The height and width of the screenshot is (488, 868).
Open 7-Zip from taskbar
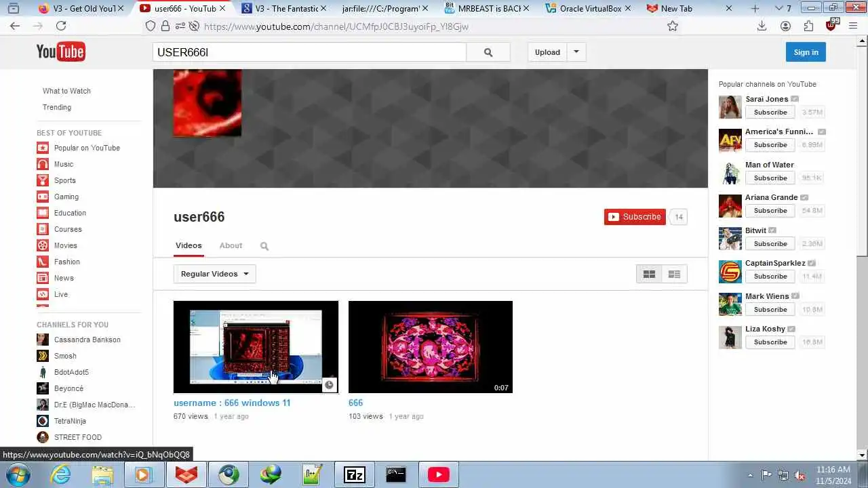tap(355, 474)
